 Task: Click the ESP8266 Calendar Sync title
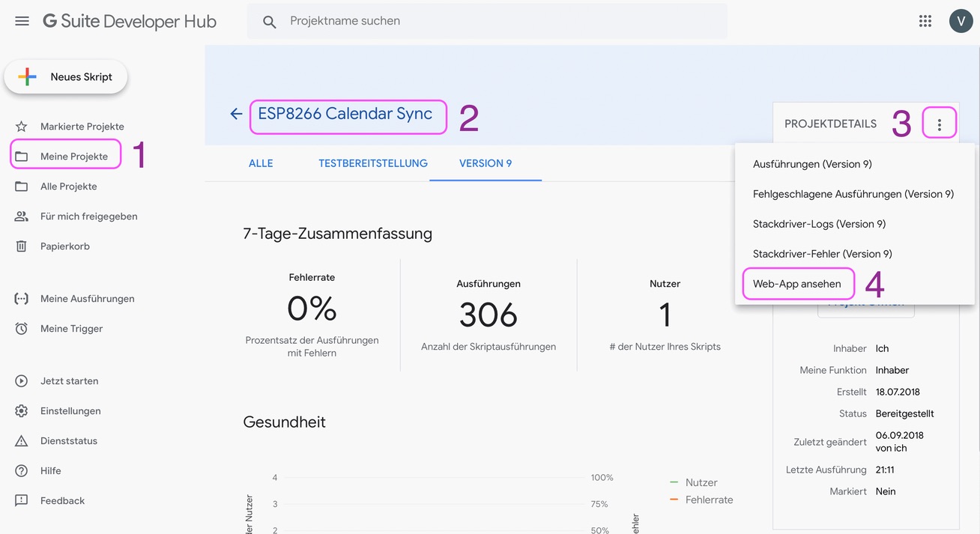(x=345, y=114)
